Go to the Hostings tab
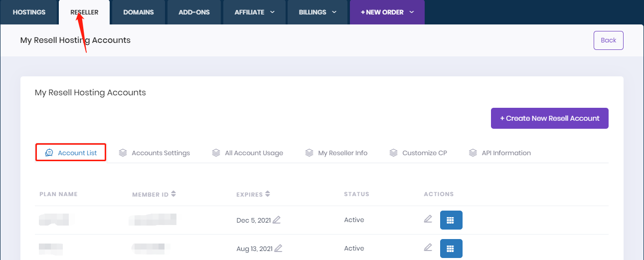The image size is (644, 260). click(29, 12)
